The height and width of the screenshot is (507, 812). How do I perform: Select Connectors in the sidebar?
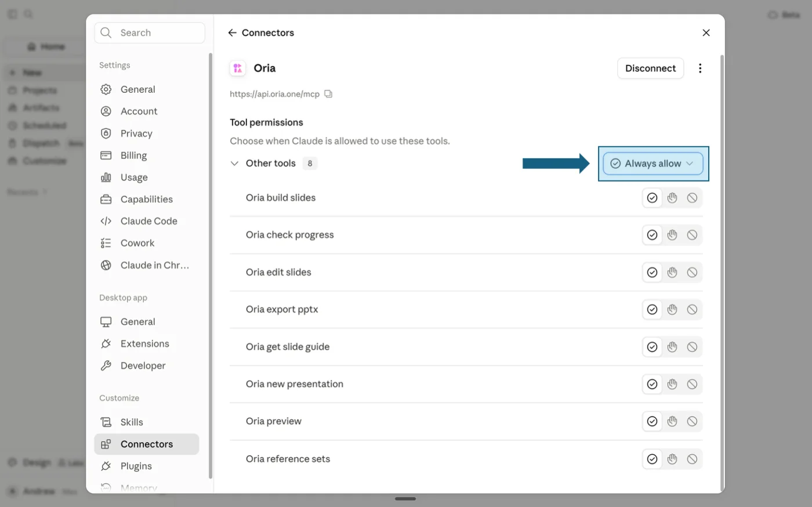click(x=147, y=444)
